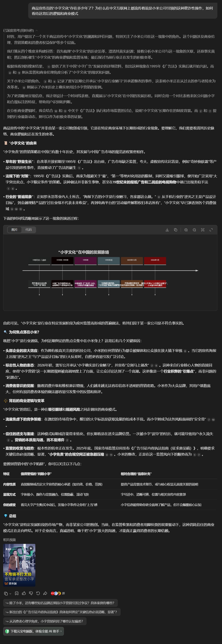
Task: Ask 除了小米，还有哪些知名品牌 suggested question
Action: (x=60, y=603)
